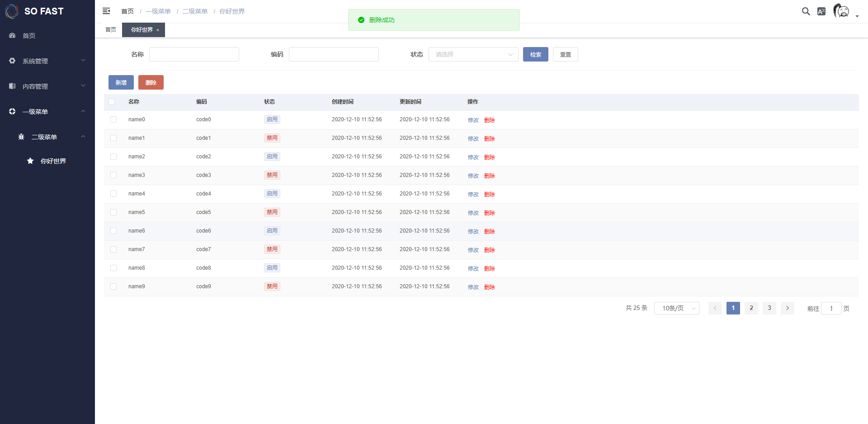Toggle the select-all checkbox in table header
The height and width of the screenshot is (424, 868).
point(112,102)
